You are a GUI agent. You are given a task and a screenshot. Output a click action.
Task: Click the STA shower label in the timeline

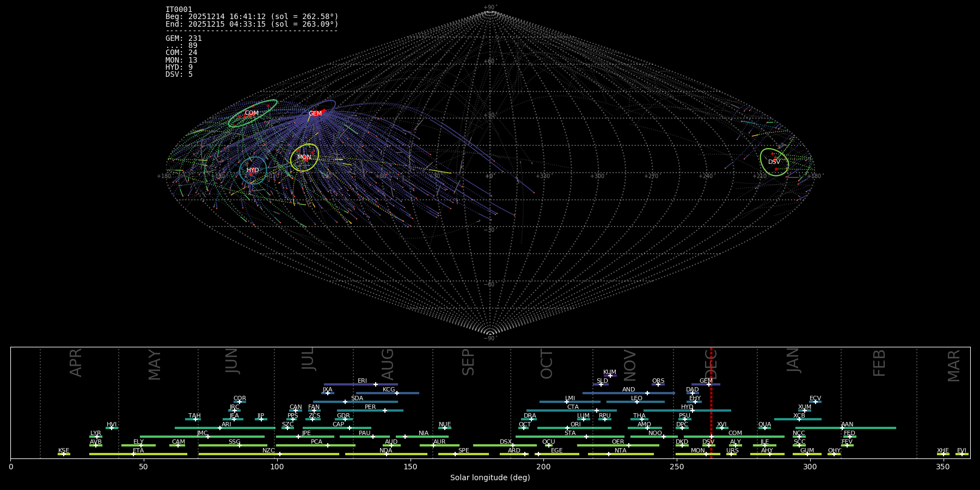570,433
